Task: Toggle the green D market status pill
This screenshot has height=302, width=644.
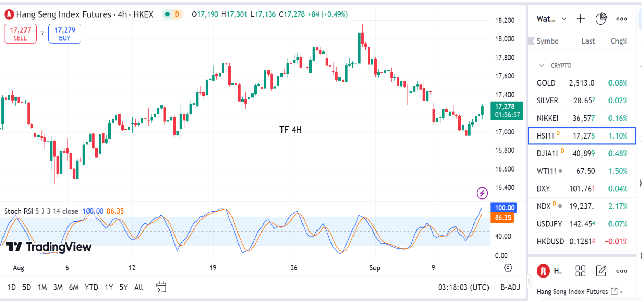Action: pyautogui.click(x=172, y=14)
